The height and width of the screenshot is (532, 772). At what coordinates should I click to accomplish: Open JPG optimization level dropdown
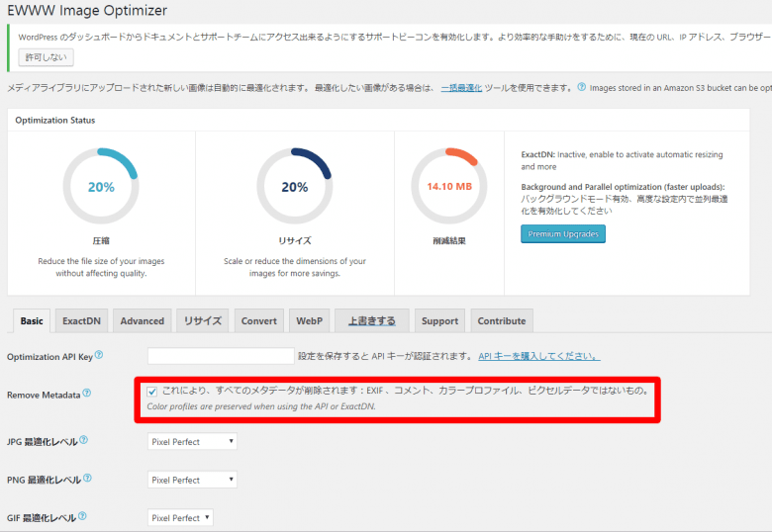point(192,442)
